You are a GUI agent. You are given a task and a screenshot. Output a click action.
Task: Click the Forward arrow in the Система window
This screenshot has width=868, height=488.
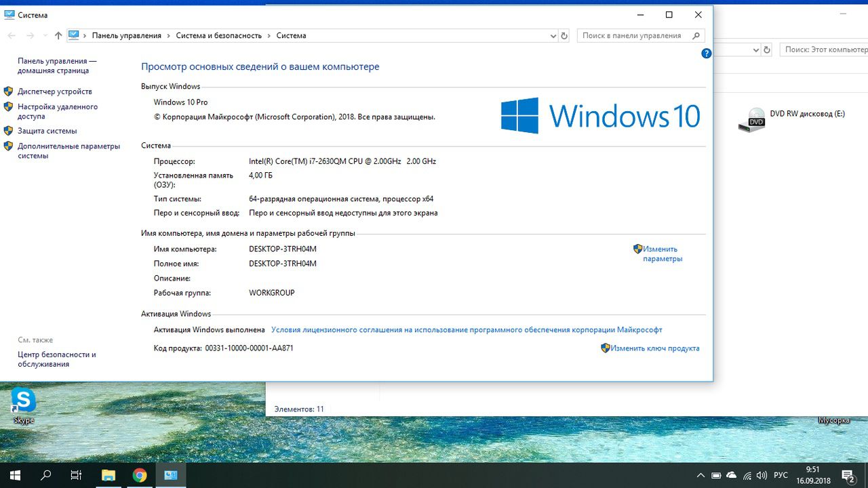click(x=30, y=35)
